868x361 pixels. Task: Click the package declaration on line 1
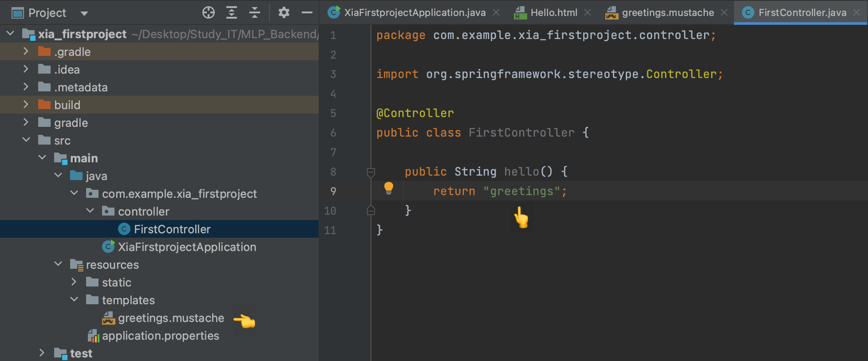pyautogui.click(x=546, y=35)
